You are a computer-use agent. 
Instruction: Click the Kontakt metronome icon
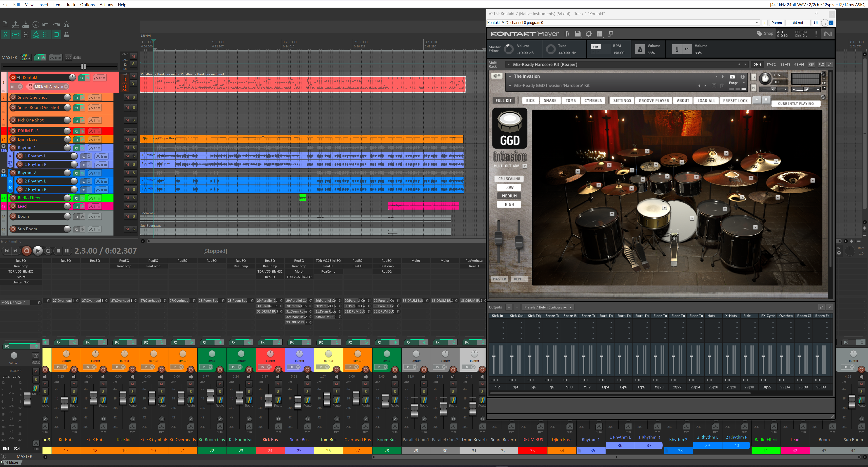(x=639, y=49)
